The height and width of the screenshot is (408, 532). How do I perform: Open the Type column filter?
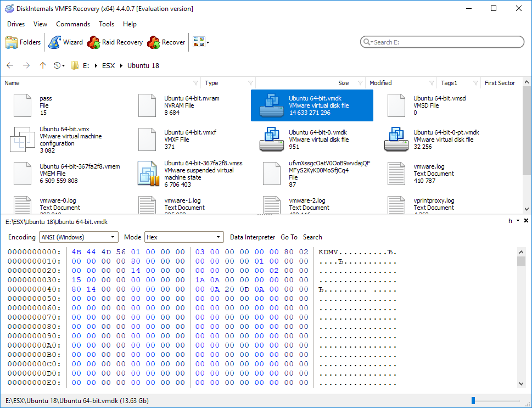click(x=250, y=83)
